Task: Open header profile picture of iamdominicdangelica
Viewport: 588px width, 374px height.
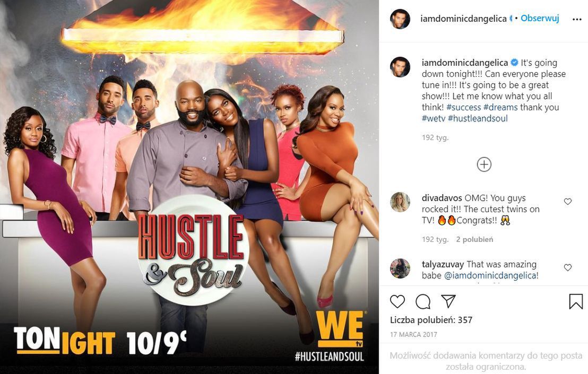Action: [x=400, y=19]
